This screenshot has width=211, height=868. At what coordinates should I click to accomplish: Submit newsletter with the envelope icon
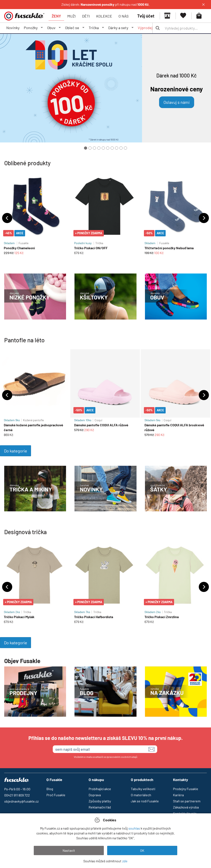[151, 749]
